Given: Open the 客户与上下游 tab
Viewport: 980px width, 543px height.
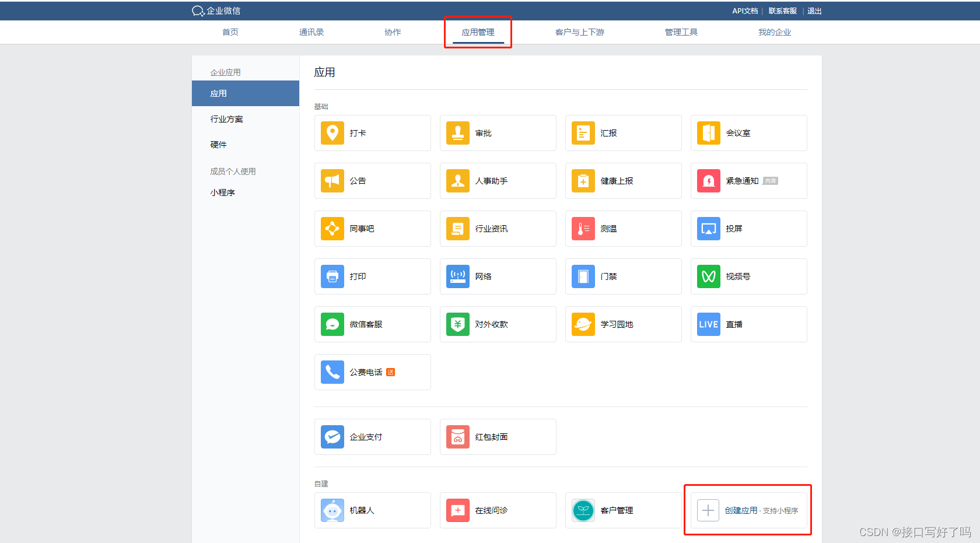Looking at the screenshot, I should [580, 32].
